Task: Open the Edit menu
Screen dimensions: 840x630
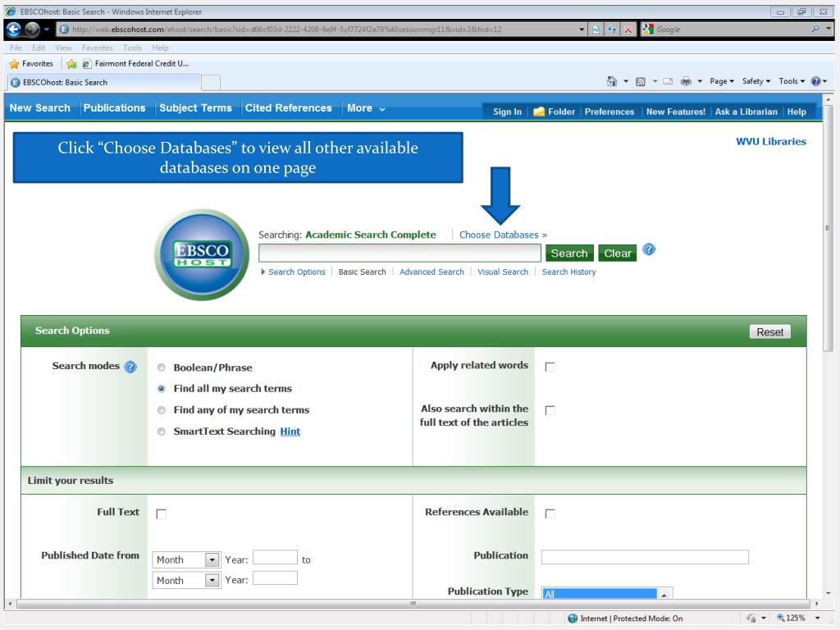Action: [39, 48]
